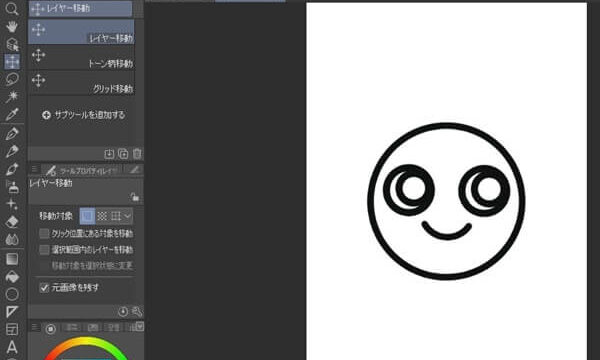Enable クリック位置にある対象を移動 checkbox
The height and width of the screenshot is (360, 600).
[44, 233]
